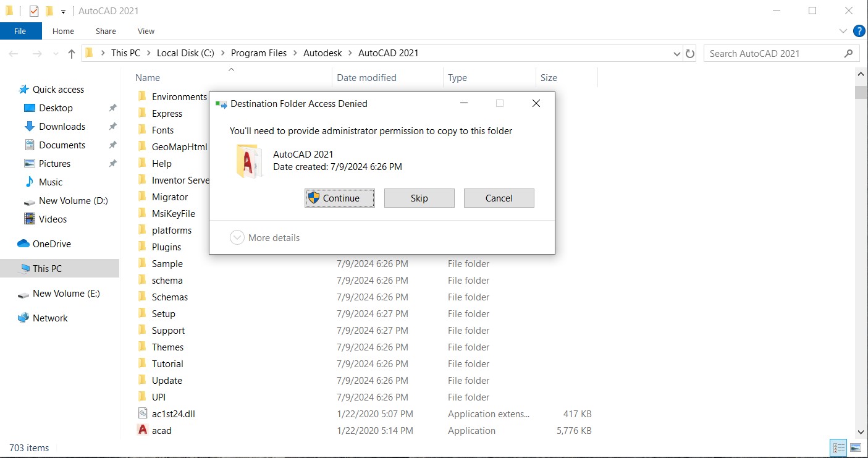Expand More details in the dialog

[265, 237]
